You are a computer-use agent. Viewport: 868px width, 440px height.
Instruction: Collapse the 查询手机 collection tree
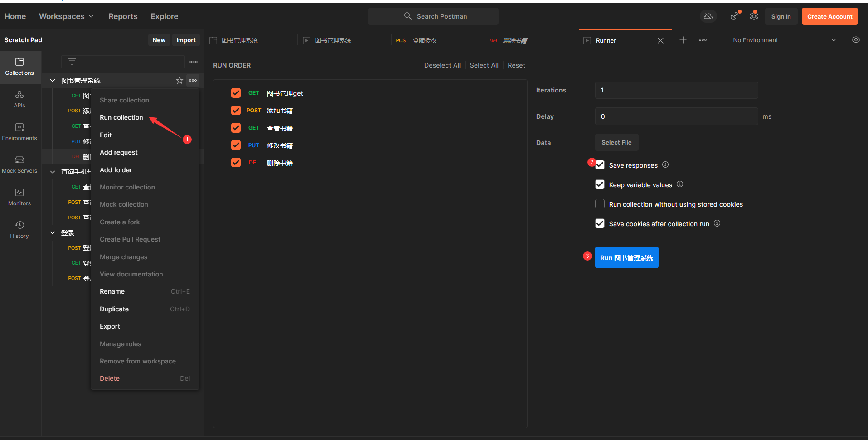pos(53,172)
